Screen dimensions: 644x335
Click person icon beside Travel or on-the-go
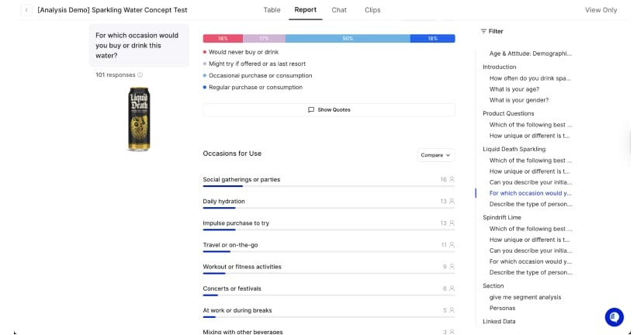[452, 244]
